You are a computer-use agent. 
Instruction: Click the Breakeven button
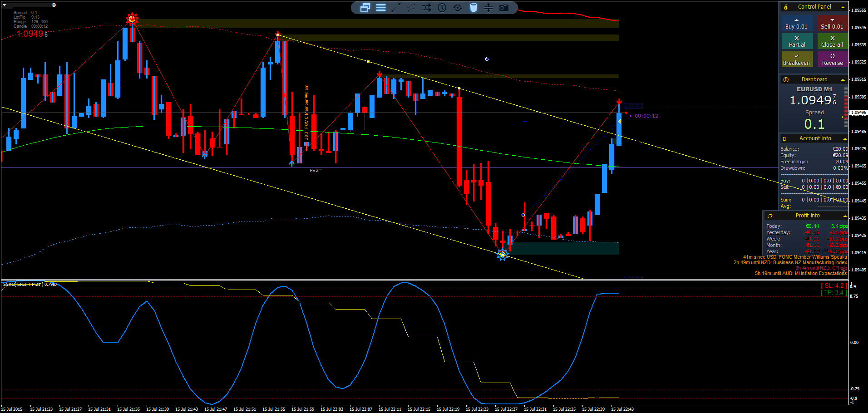click(x=797, y=59)
